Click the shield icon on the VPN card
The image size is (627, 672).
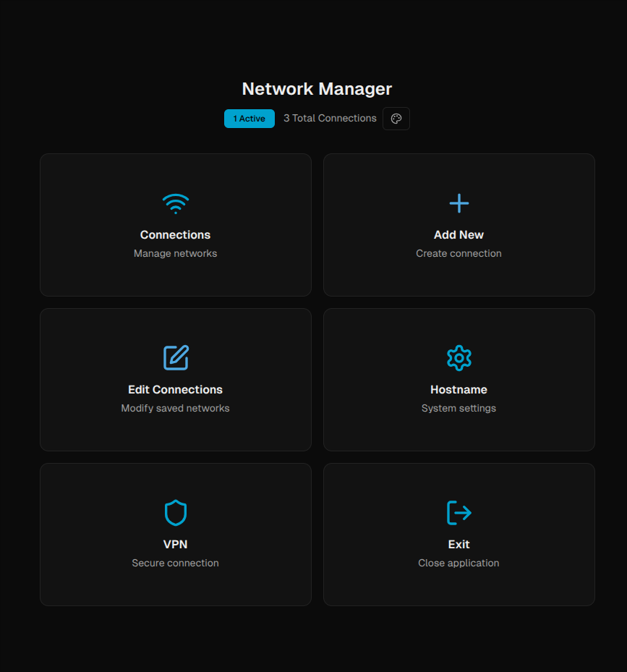(175, 513)
